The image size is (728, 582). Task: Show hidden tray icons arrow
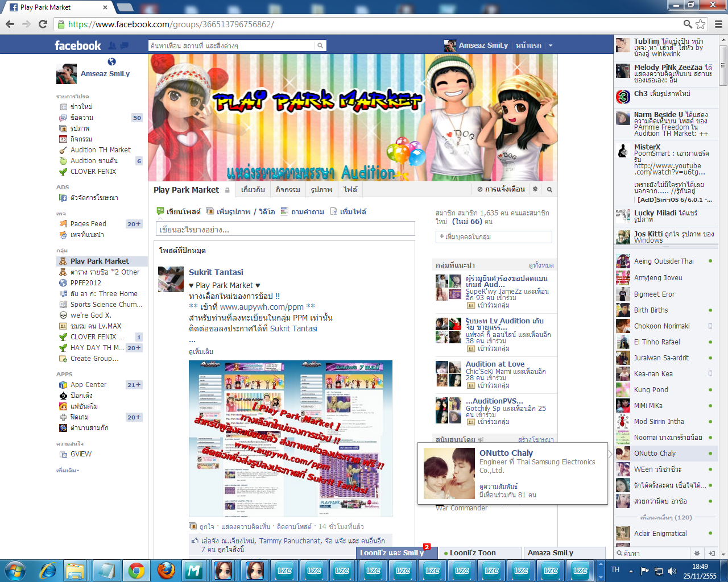point(631,571)
